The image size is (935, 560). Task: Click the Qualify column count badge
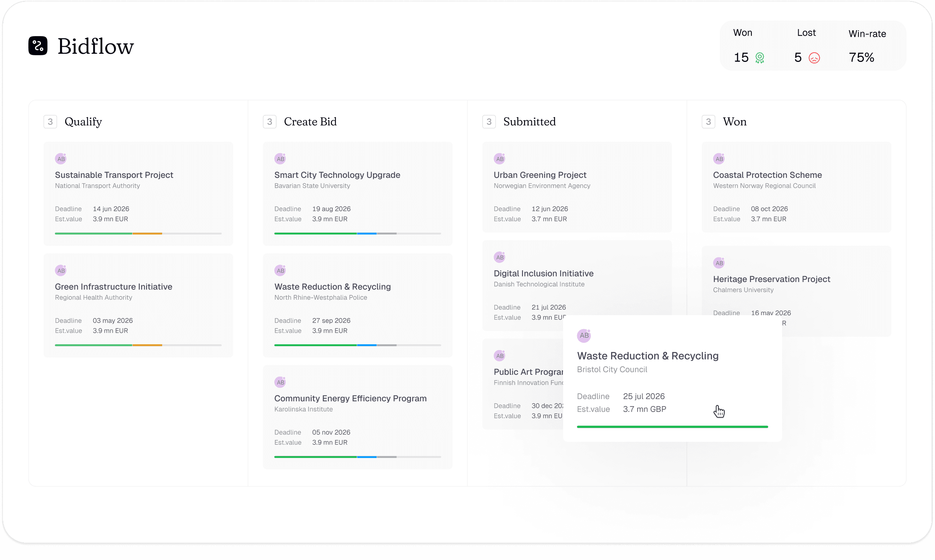click(x=50, y=121)
